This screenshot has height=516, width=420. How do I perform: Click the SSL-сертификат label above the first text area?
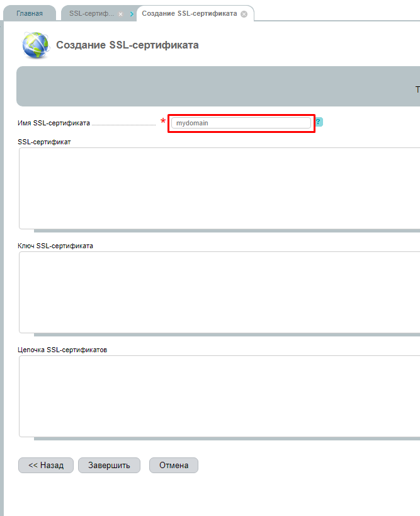point(44,142)
